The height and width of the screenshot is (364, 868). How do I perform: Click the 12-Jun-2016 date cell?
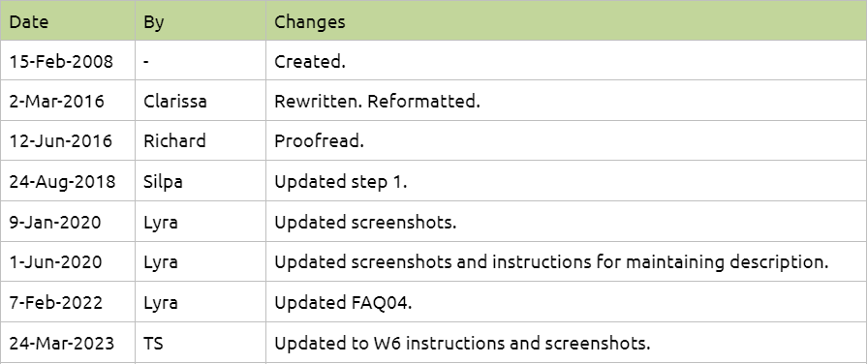(x=68, y=140)
